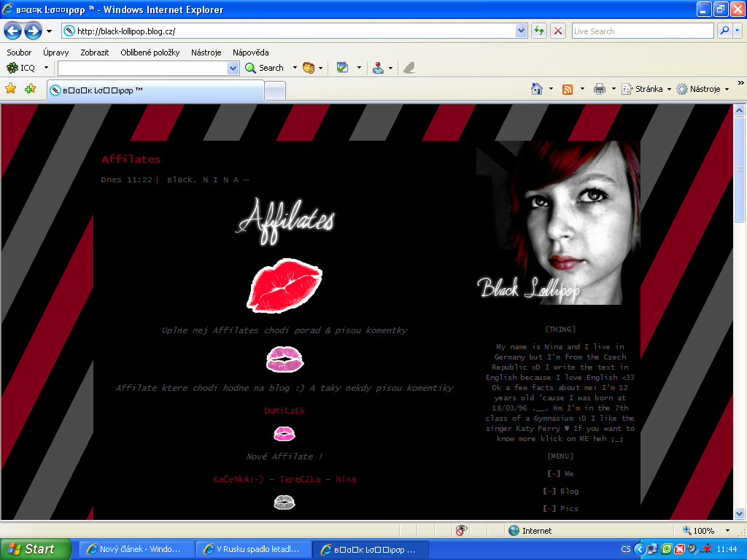Click the Add to Favorites icon
The width and height of the screenshot is (747, 560).
pyautogui.click(x=30, y=89)
